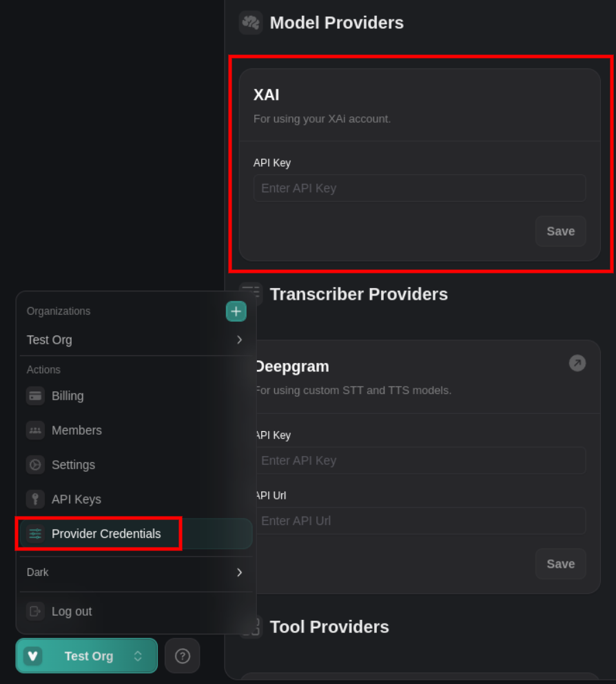
Task: Click the Model Providers brain icon
Action: (251, 23)
